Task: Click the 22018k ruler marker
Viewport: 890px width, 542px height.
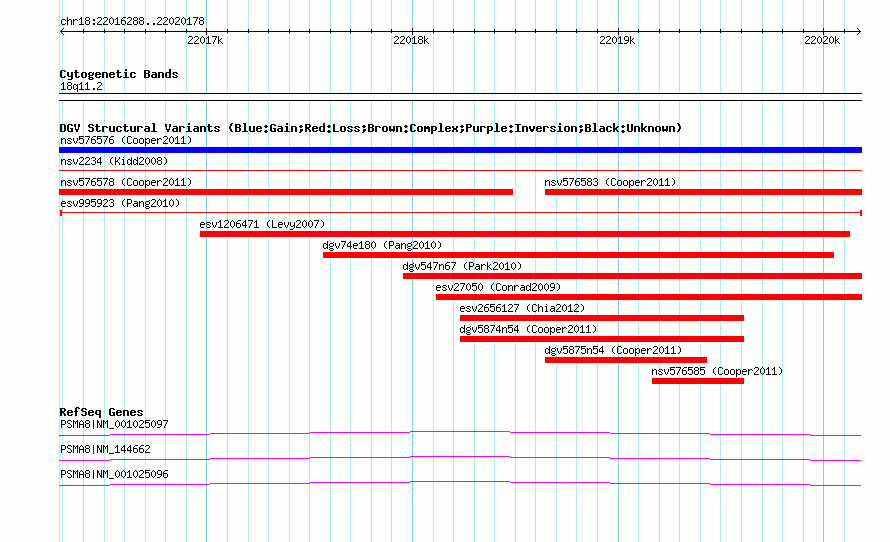Action: [x=411, y=40]
